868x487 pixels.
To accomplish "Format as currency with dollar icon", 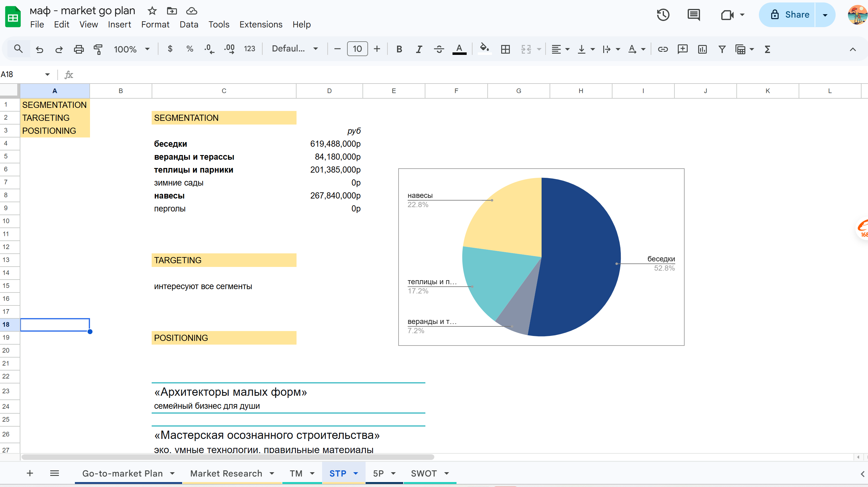I will [170, 49].
